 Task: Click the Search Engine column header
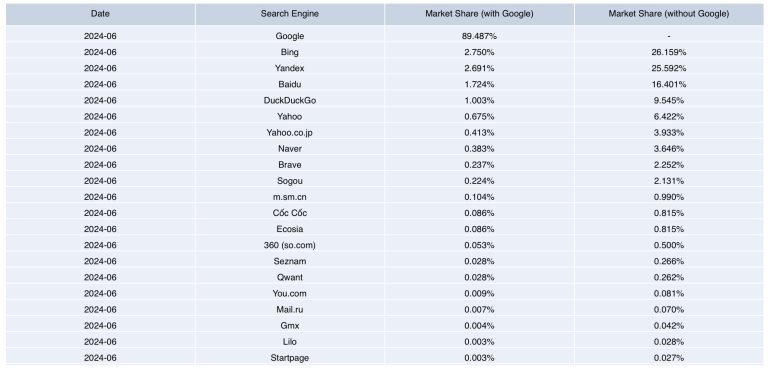coord(289,14)
